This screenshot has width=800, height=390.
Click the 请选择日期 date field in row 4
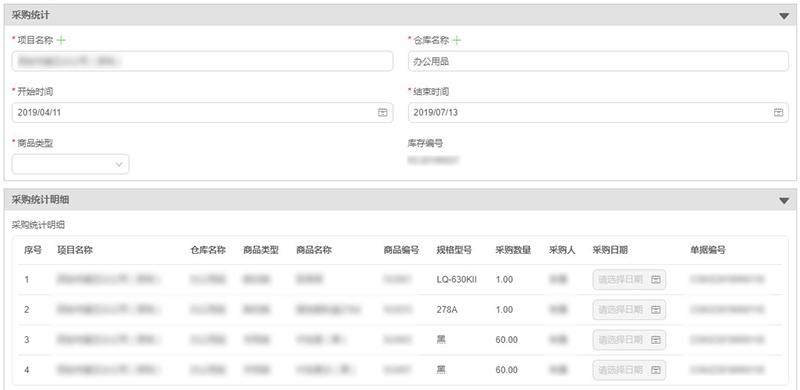click(x=629, y=370)
